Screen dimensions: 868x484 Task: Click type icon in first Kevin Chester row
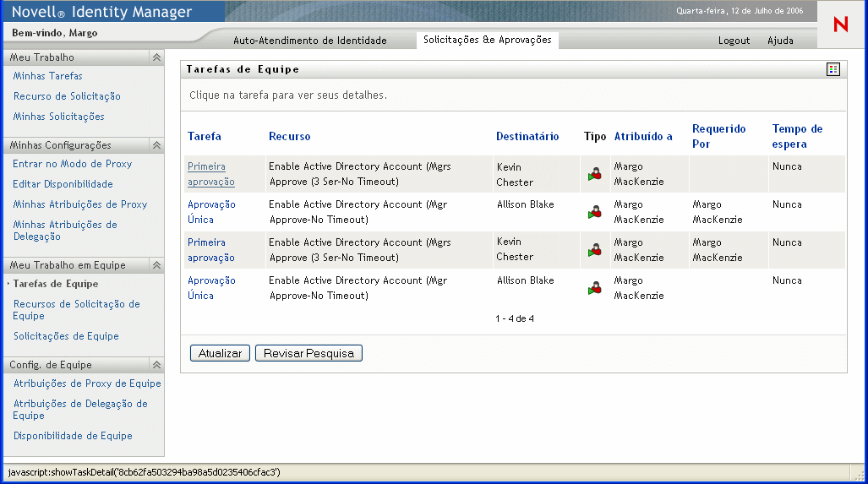point(595,175)
